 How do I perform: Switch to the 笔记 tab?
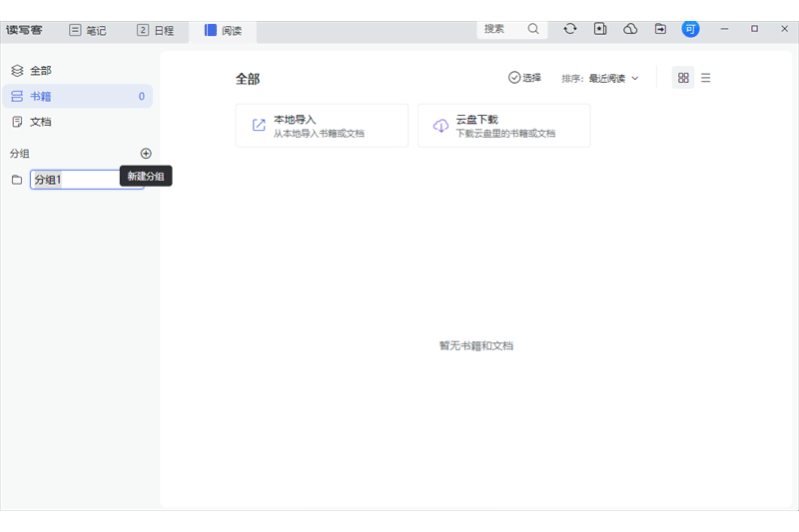tap(88, 30)
